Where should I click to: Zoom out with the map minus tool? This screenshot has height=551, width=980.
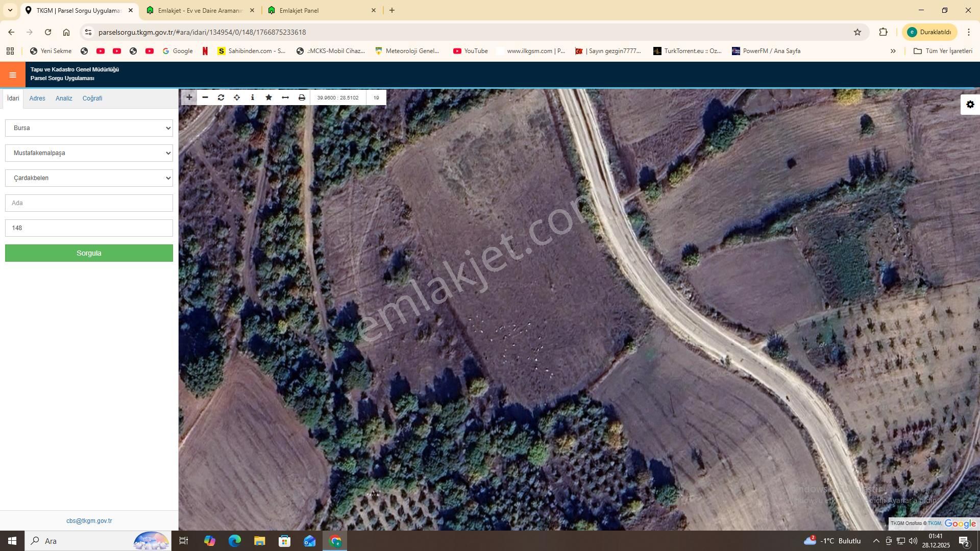tap(205, 97)
